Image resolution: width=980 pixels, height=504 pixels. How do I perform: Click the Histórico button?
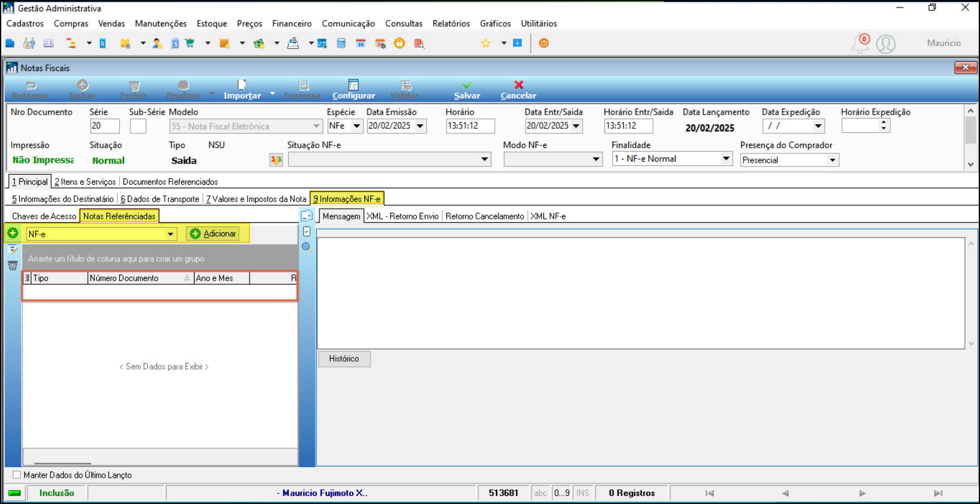[x=344, y=359]
